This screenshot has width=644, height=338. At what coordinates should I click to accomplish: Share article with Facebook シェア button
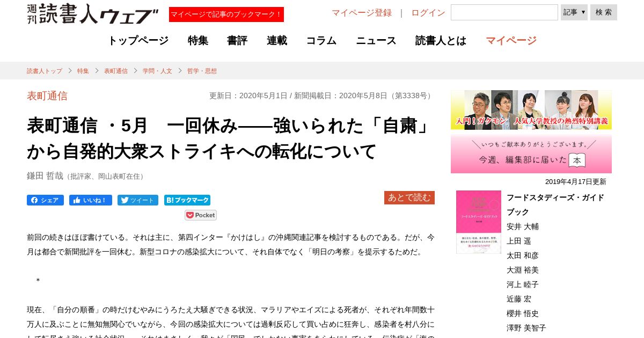45,200
